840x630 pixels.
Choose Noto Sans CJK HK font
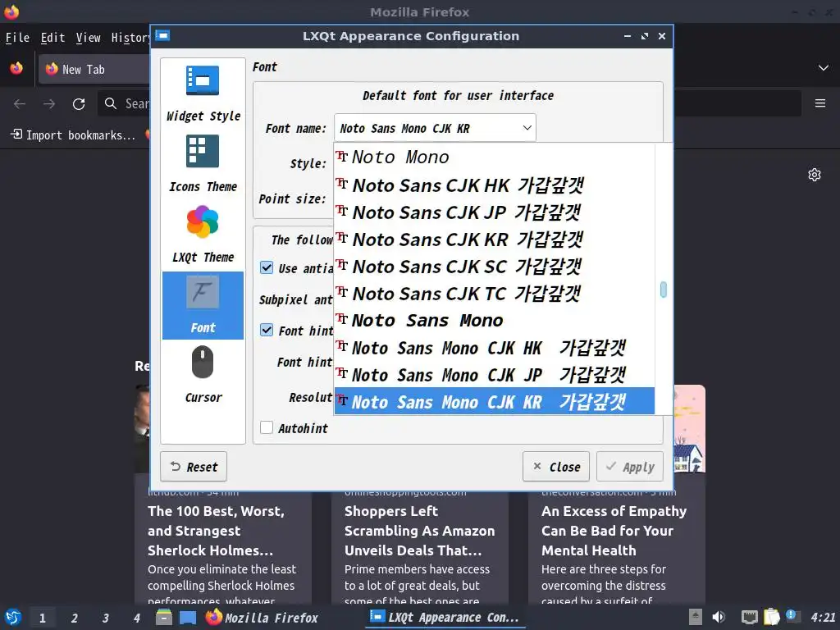pos(494,185)
